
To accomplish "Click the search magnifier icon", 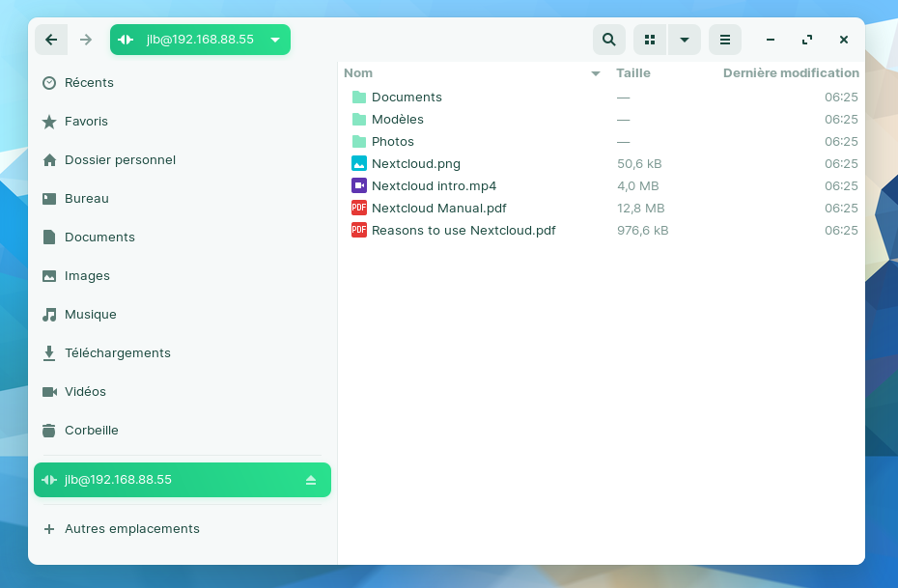I will [x=608, y=40].
